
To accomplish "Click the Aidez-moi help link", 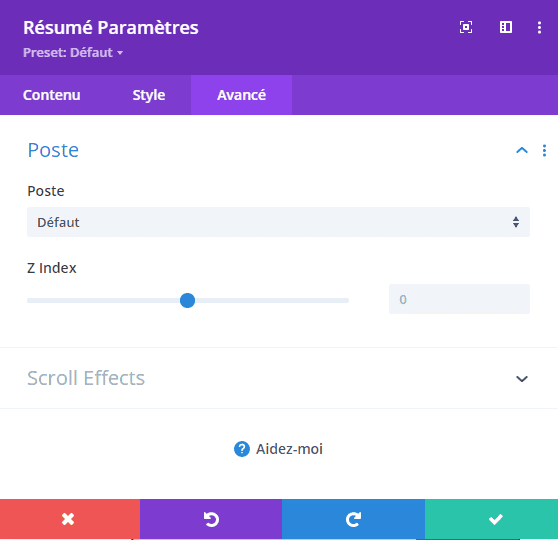I will click(289, 449).
